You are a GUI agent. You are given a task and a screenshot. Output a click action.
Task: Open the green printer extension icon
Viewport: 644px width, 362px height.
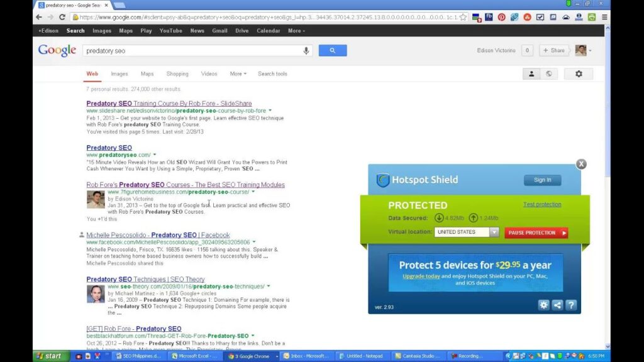pyautogui.click(x=591, y=17)
